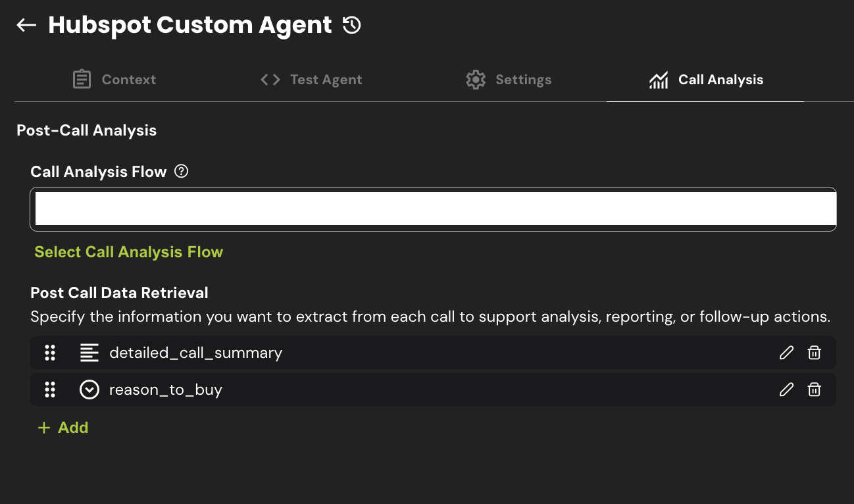Select the reason_to_buy field name
854x504 pixels.
tap(166, 390)
